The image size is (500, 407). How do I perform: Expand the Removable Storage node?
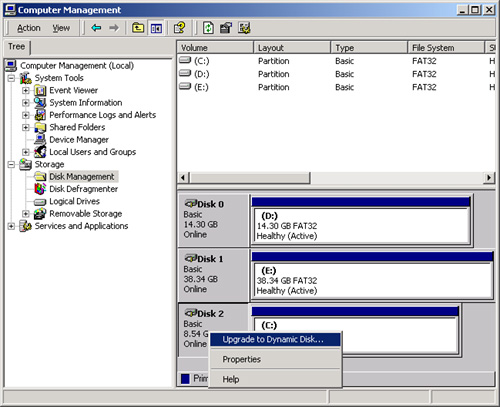(26, 214)
